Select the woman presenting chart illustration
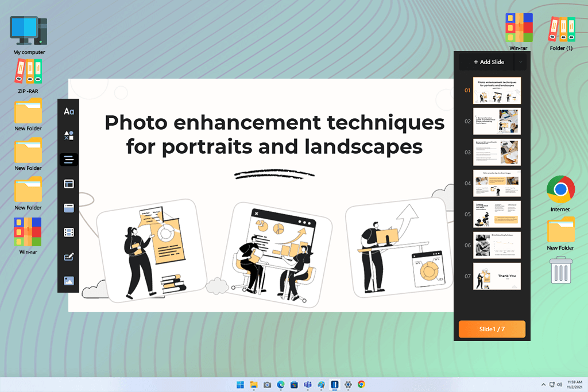This screenshot has width=588, height=392. click(152, 250)
